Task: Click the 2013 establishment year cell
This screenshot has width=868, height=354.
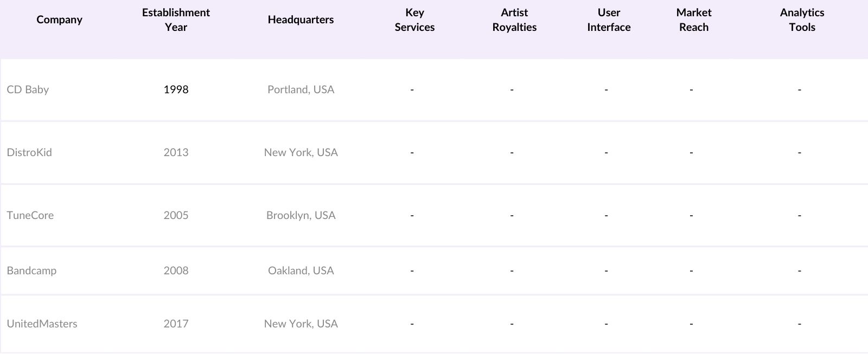Action: 176,152
